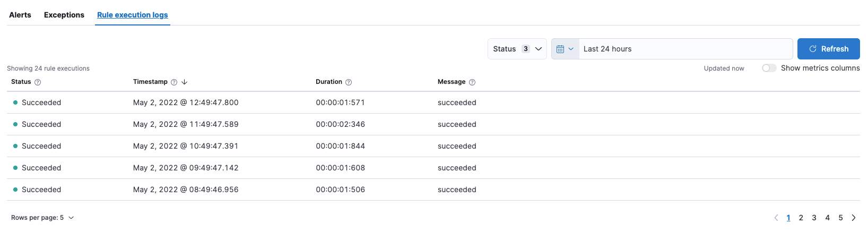Open the Exceptions tab
Viewport: 868px width, 232px height.
[64, 15]
